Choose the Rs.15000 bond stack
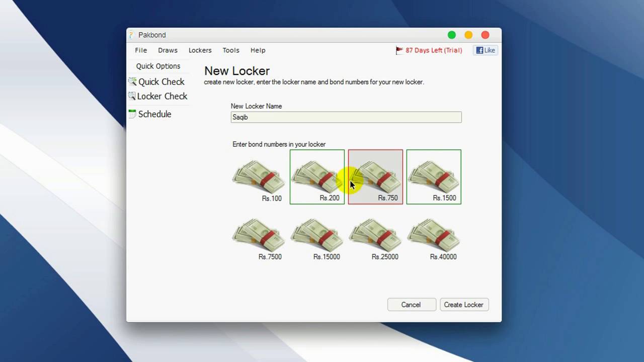This screenshot has height=362, width=644. click(x=317, y=235)
